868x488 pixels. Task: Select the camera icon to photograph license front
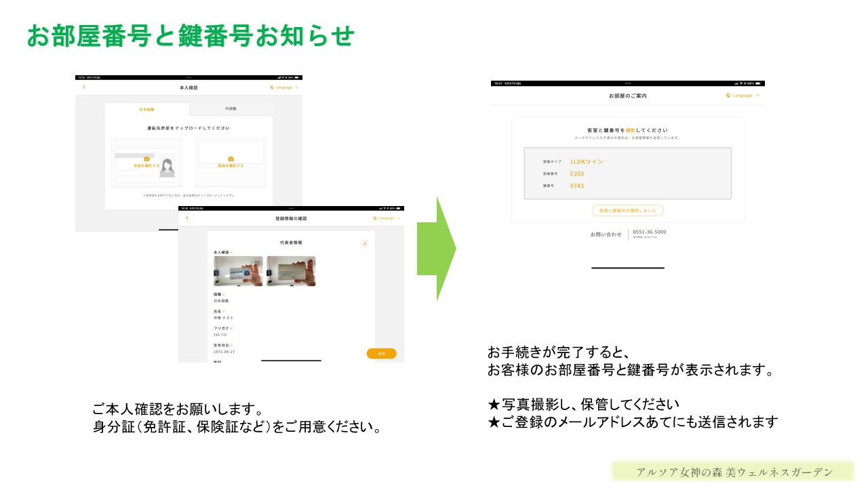point(146,159)
